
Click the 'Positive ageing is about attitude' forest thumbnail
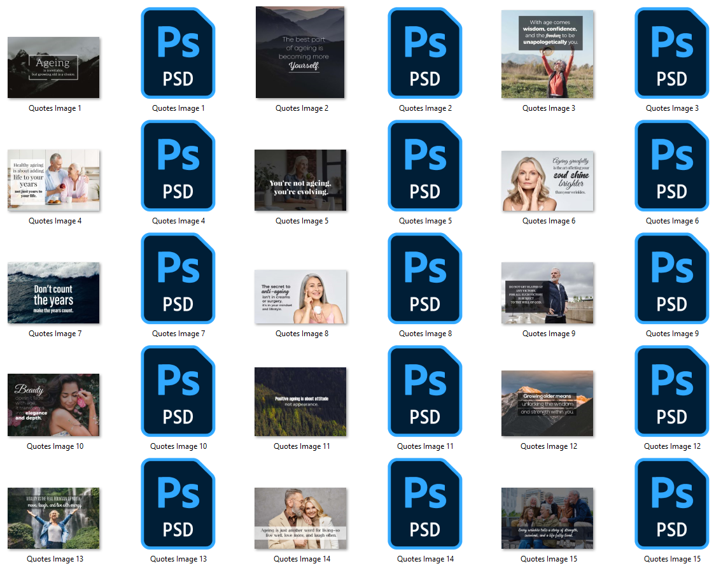point(300,402)
